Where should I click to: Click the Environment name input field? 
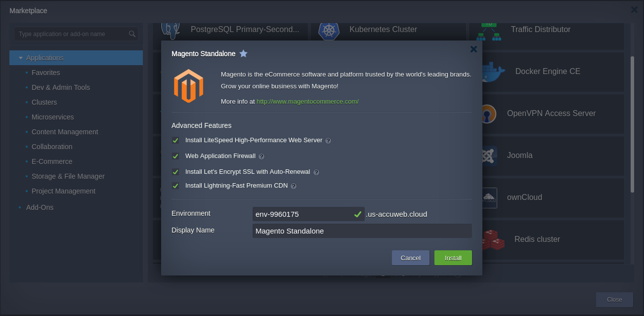click(301, 214)
